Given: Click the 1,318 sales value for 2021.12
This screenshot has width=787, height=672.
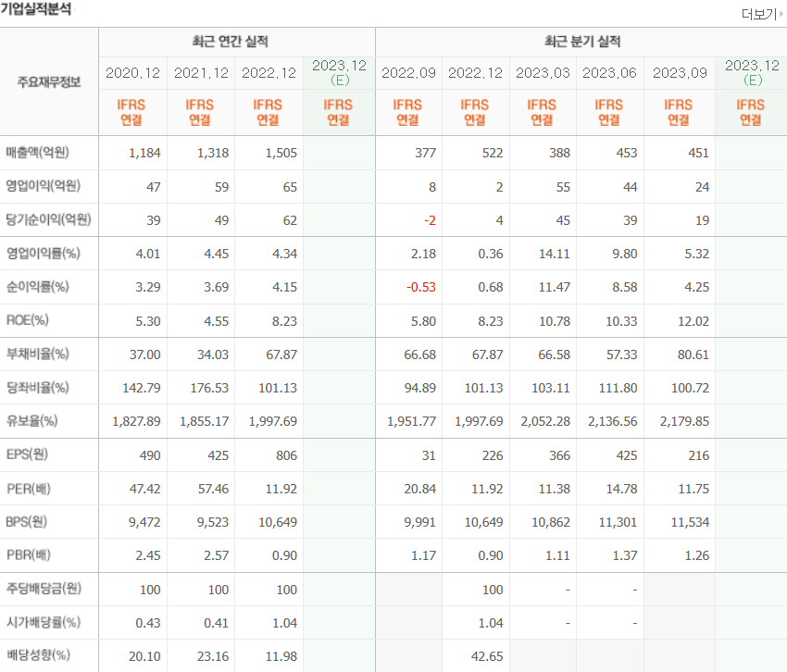Looking at the screenshot, I should pyautogui.click(x=213, y=153).
